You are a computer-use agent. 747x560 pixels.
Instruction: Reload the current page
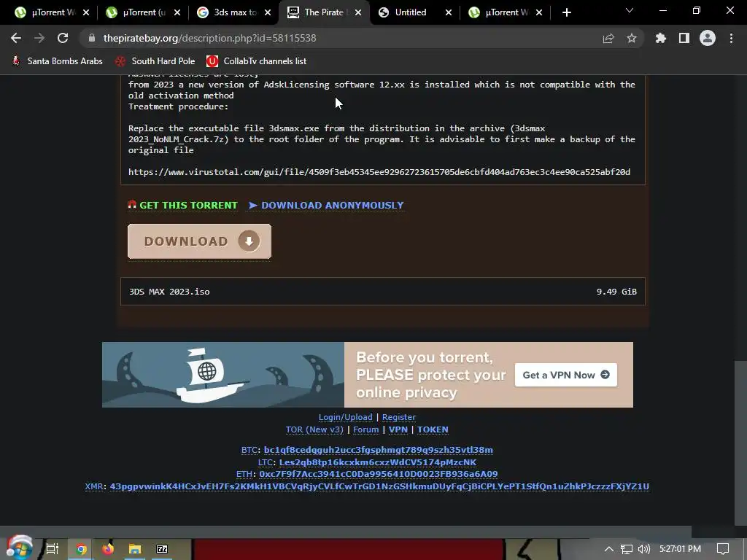coord(63,38)
